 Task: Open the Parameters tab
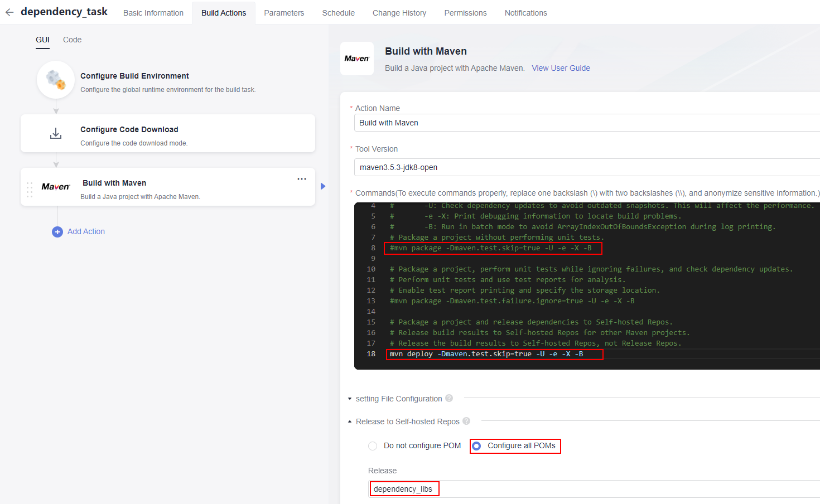(x=284, y=13)
